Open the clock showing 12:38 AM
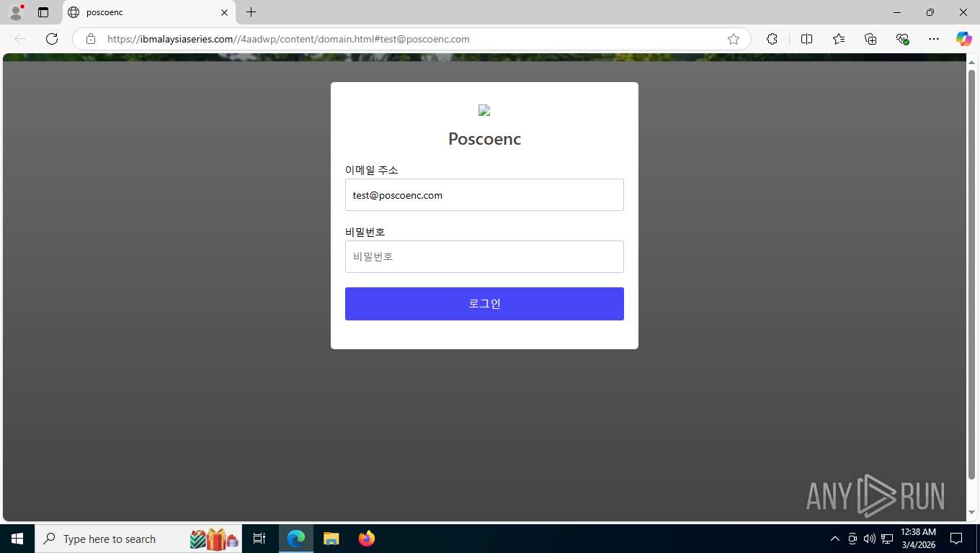 pos(919,539)
